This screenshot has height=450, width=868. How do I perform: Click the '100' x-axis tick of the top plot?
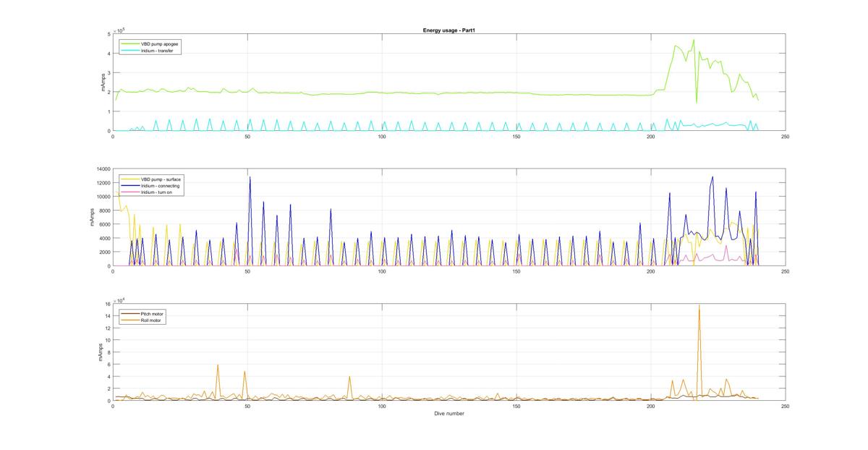click(382, 136)
